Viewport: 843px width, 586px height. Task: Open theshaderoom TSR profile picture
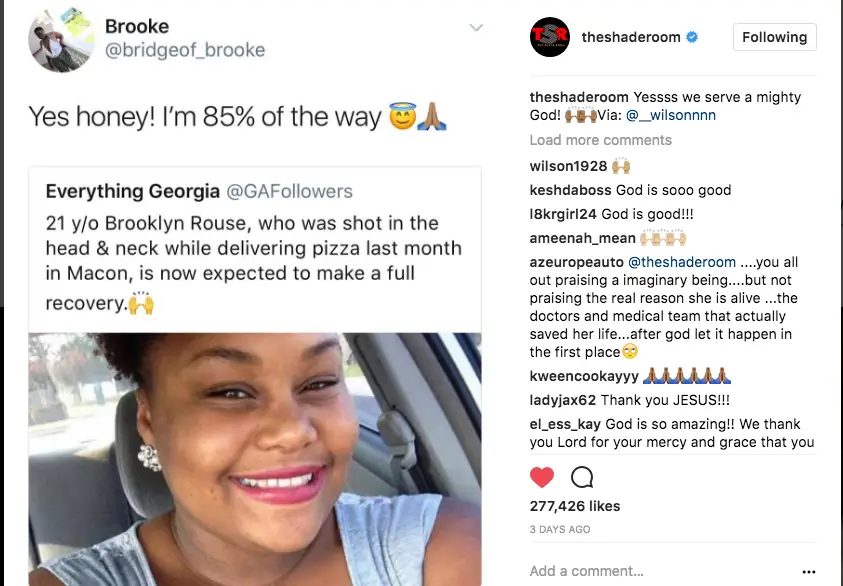pos(549,37)
